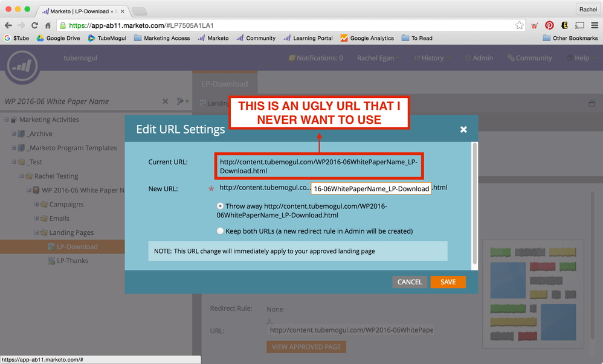Bookmark this page with star icon

520,25
